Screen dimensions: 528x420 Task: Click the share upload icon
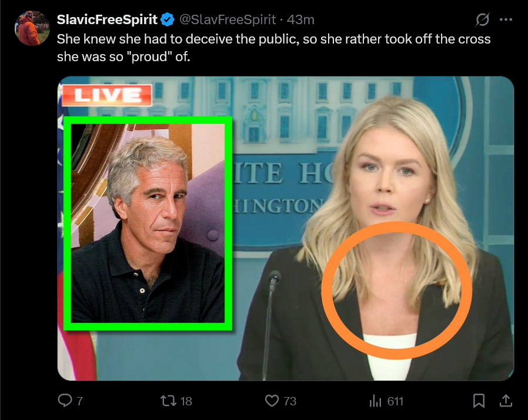click(506, 401)
